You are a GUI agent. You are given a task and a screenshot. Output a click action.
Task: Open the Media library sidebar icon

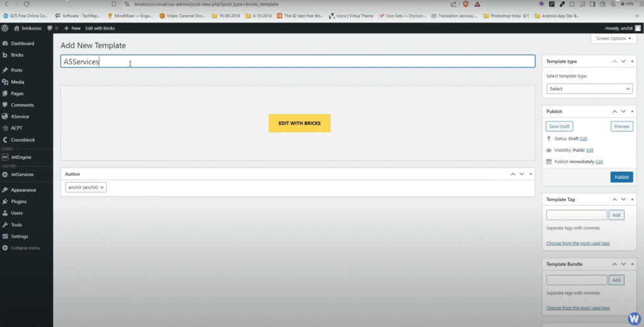coord(5,82)
